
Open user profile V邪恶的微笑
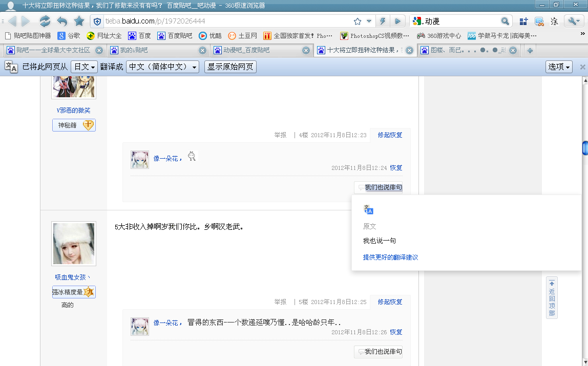pos(74,110)
